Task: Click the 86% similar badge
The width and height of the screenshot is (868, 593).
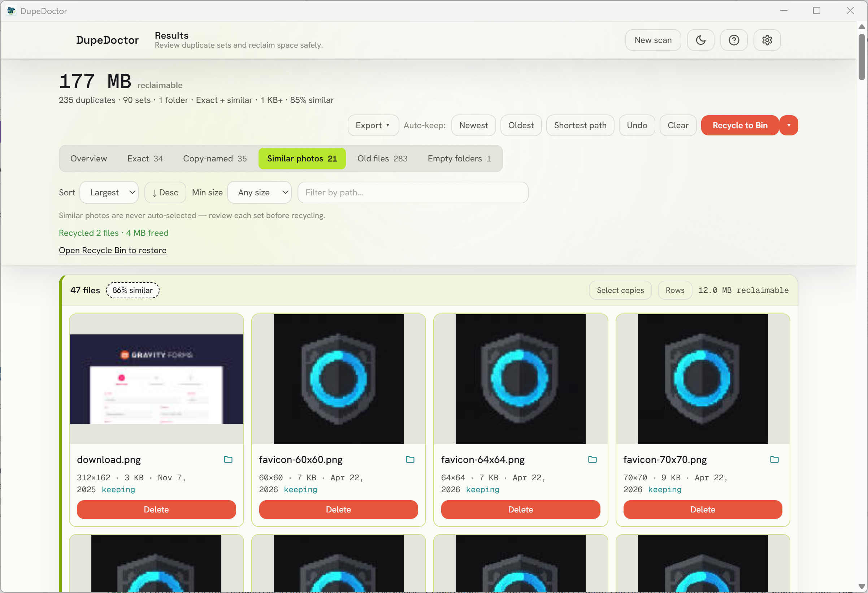Action: pos(133,290)
